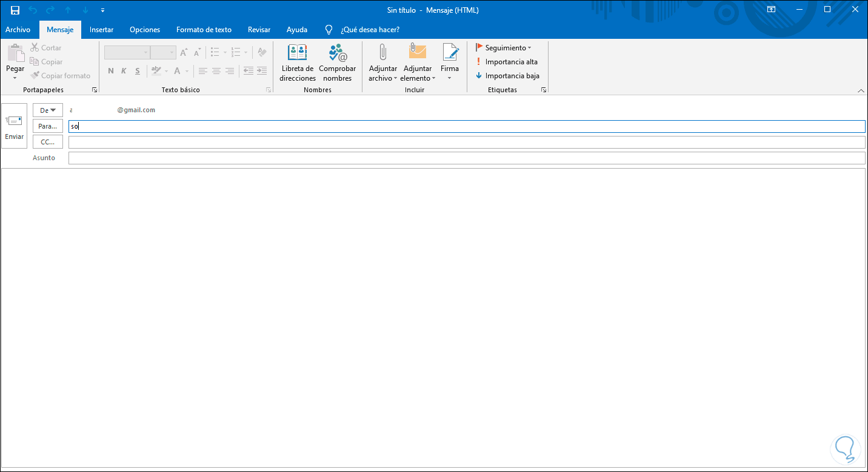Send the email with the Enviar button
The width and height of the screenshot is (868, 472).
click(15, 126)
